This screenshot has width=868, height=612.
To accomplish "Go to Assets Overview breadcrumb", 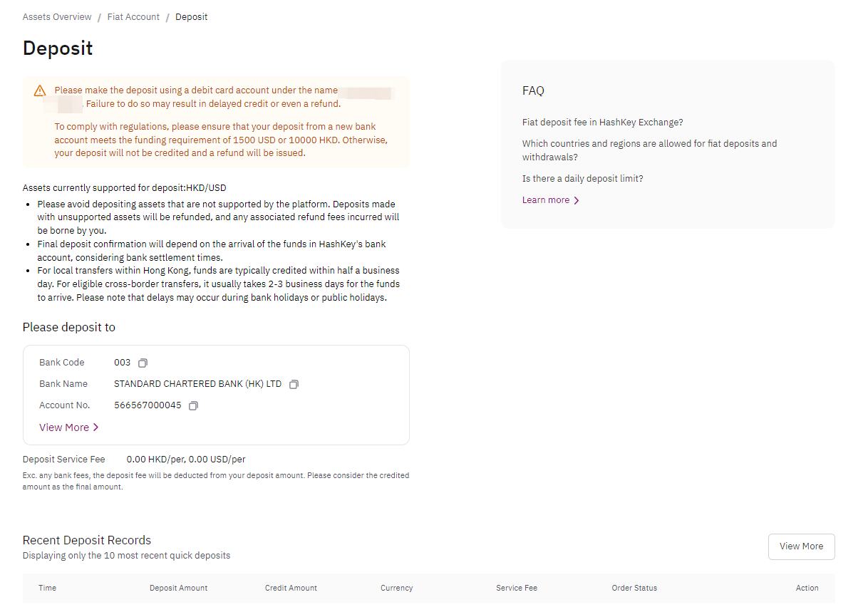I will point(57,16).
